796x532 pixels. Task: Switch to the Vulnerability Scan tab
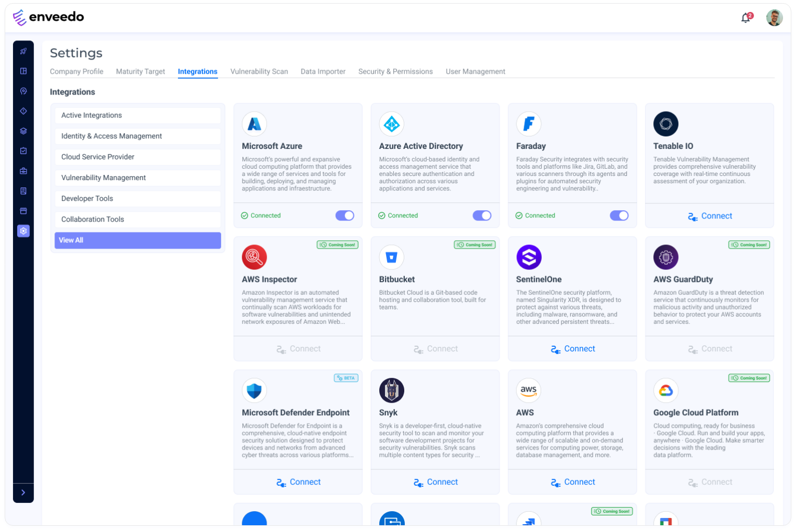(x=259, y=72)
